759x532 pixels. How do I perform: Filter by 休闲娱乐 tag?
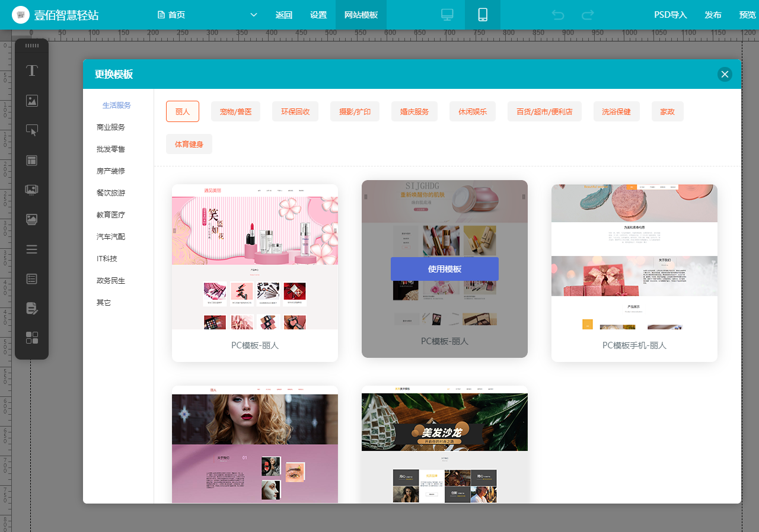pos(473,111)
